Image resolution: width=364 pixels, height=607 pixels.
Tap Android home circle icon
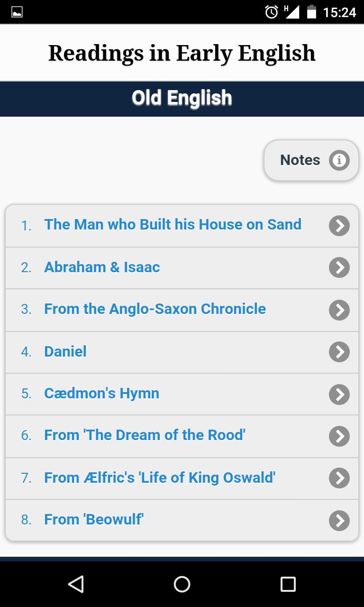(182, 584)
